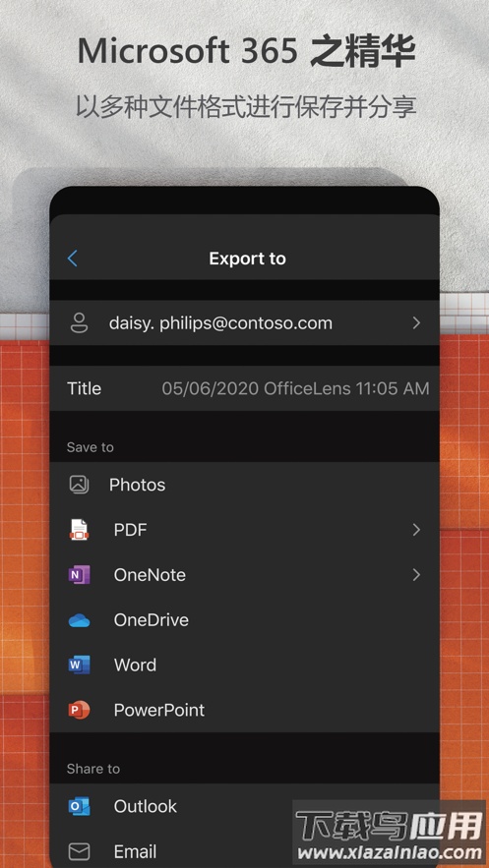Viewport: 489px width, 868px height.
Task: Expand PDF options chevron
Action: pos(416,530)
